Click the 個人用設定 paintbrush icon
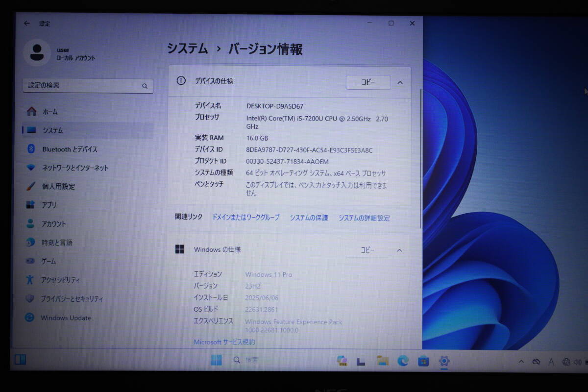Viewport: 588px width, 392px height. [31, 186]
